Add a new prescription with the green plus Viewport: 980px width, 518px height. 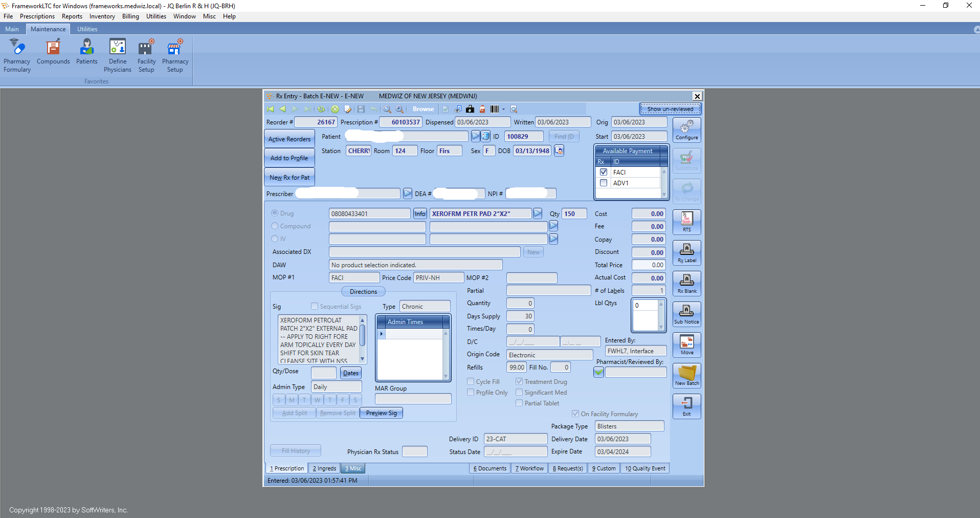335,109
